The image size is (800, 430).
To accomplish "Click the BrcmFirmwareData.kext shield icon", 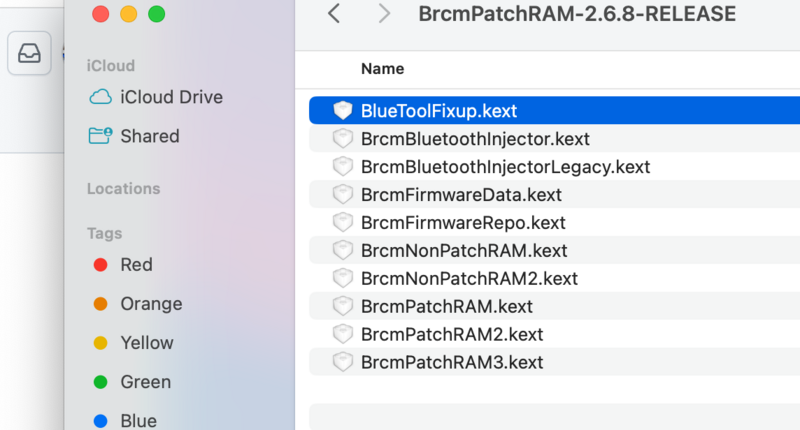I will point(343,194).
